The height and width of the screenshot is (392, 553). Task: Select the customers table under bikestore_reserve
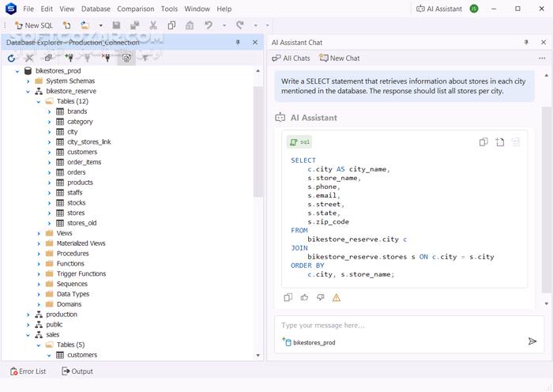82,152
